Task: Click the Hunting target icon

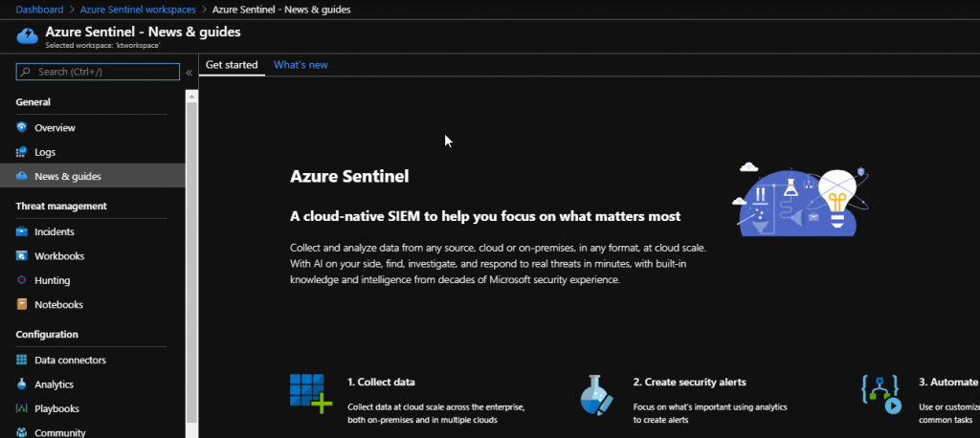Action: point(22,280)
